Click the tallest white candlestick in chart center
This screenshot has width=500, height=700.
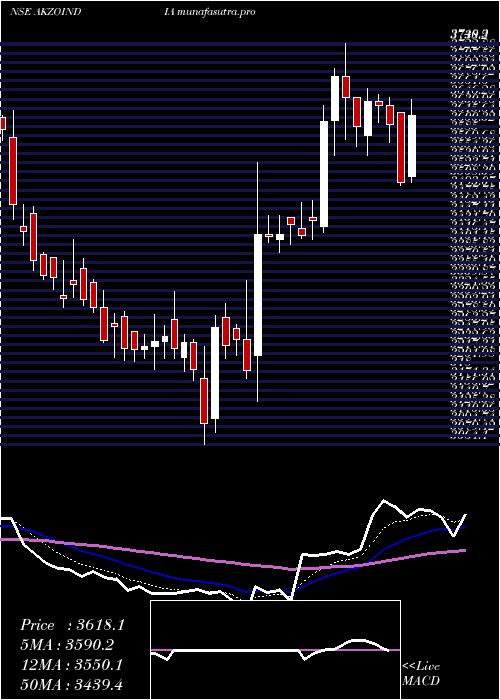258,295
